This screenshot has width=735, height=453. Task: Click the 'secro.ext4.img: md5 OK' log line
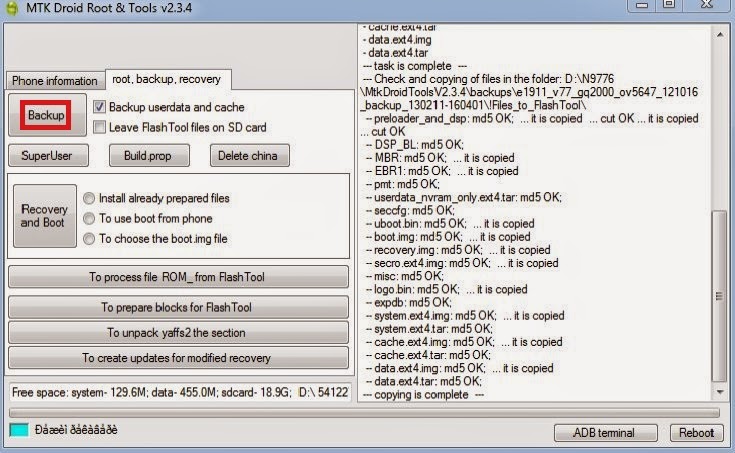point(462,263)
